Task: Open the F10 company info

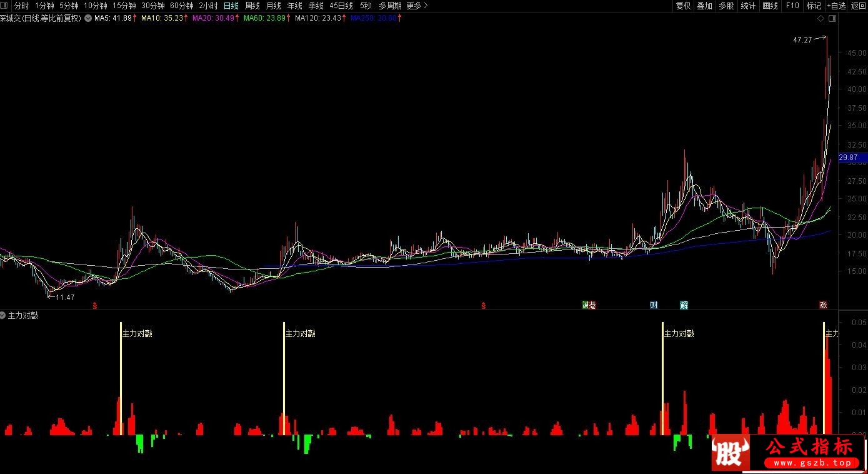Action: point(792,6)
